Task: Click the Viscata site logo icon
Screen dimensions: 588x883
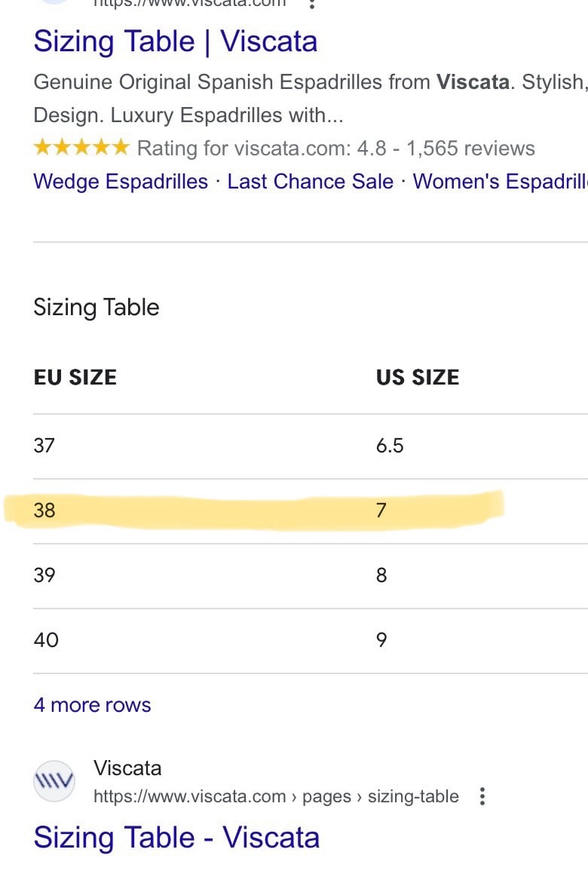Action: 54,781
